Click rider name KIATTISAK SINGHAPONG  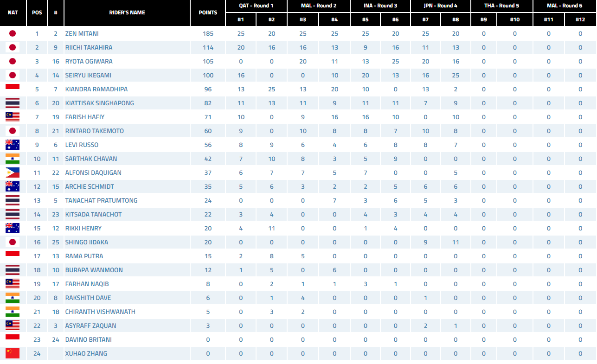(100, 103)
